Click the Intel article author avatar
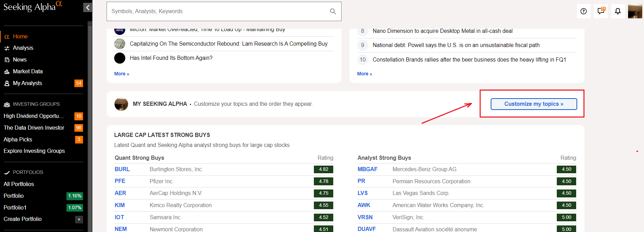 (x=120, y=58)
